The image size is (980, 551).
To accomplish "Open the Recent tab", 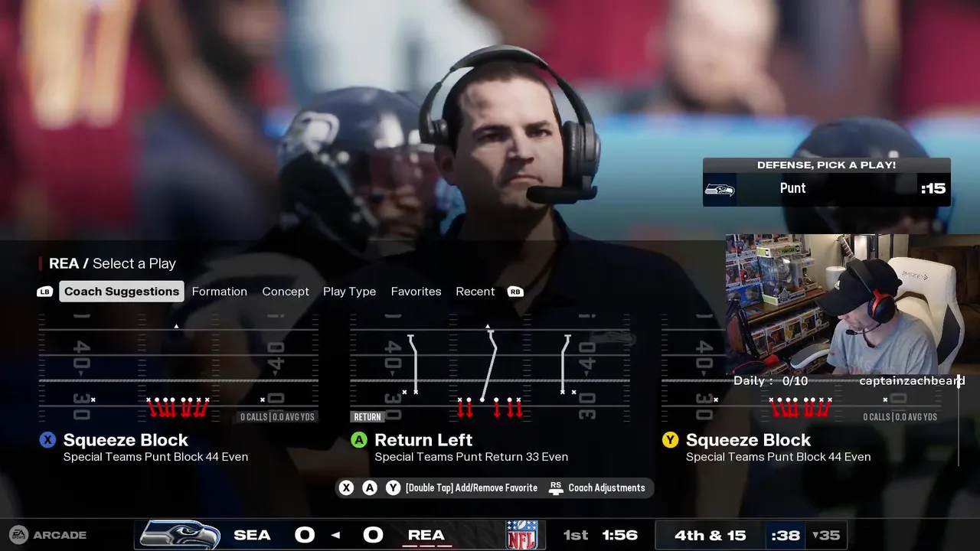I will point(475,292).
